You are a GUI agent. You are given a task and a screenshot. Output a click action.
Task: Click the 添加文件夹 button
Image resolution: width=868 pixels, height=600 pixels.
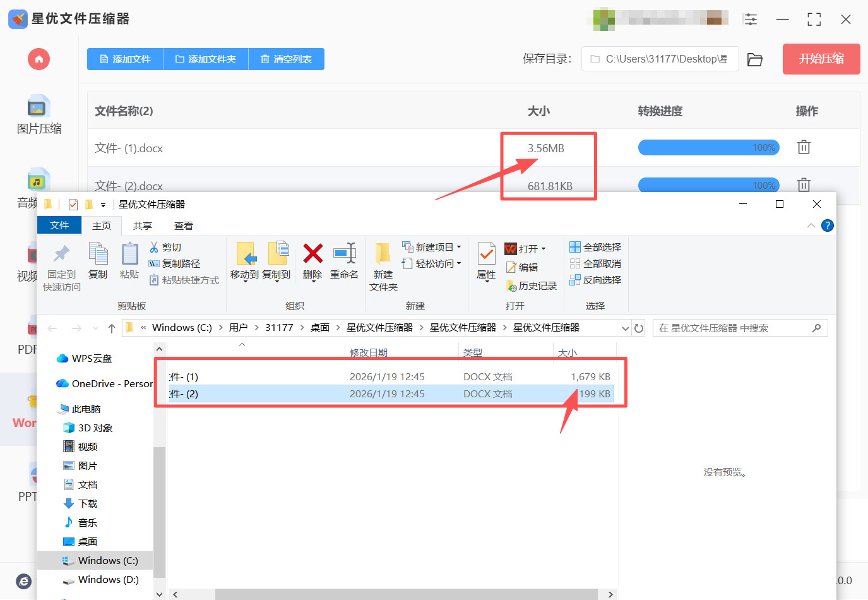pos(206,59)
